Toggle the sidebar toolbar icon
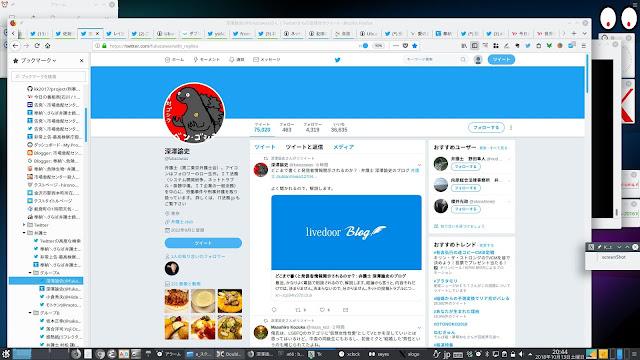Viewport: 640px width, 360px height. 474,46
